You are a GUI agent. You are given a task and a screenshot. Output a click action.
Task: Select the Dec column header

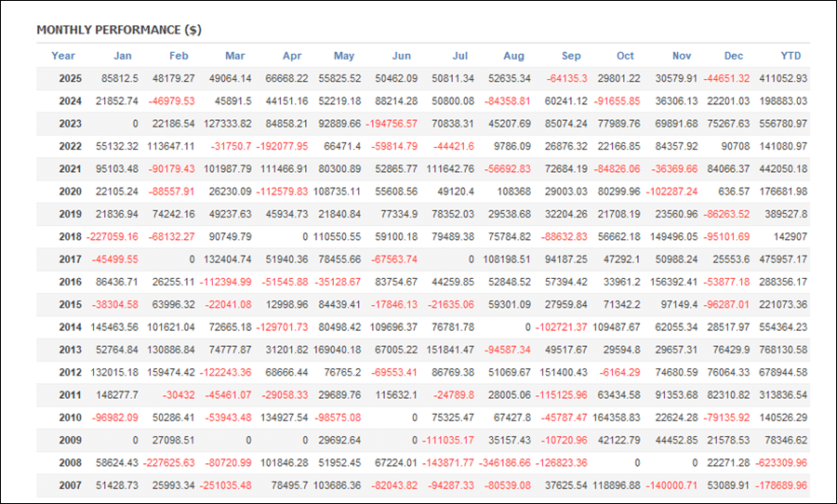(735, 56)
